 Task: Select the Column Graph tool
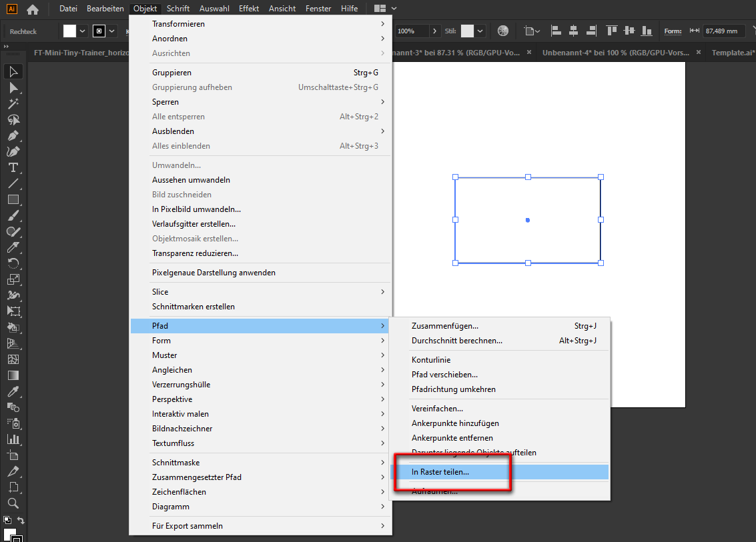pyautogui.click(x=13, y=439)
